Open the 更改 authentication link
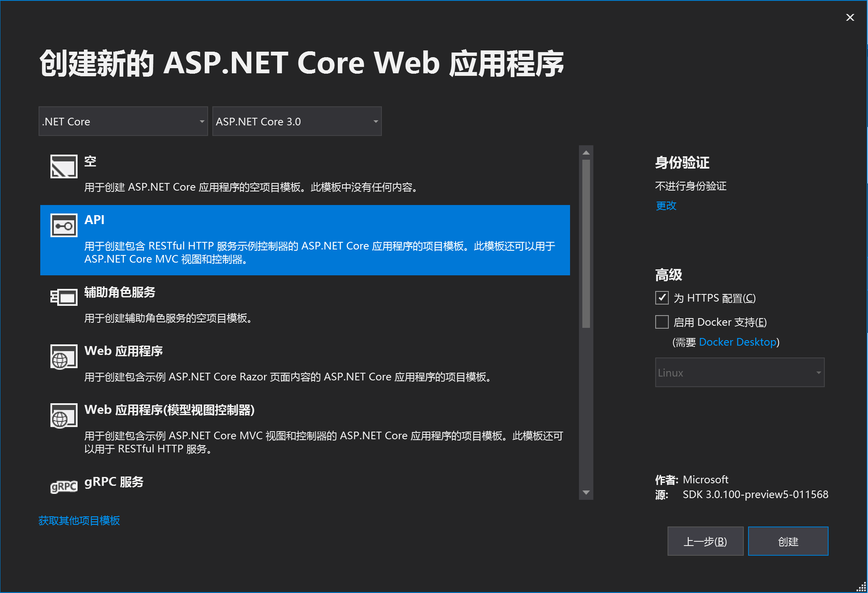Screen dimensions: 868x593 (666, 206)
